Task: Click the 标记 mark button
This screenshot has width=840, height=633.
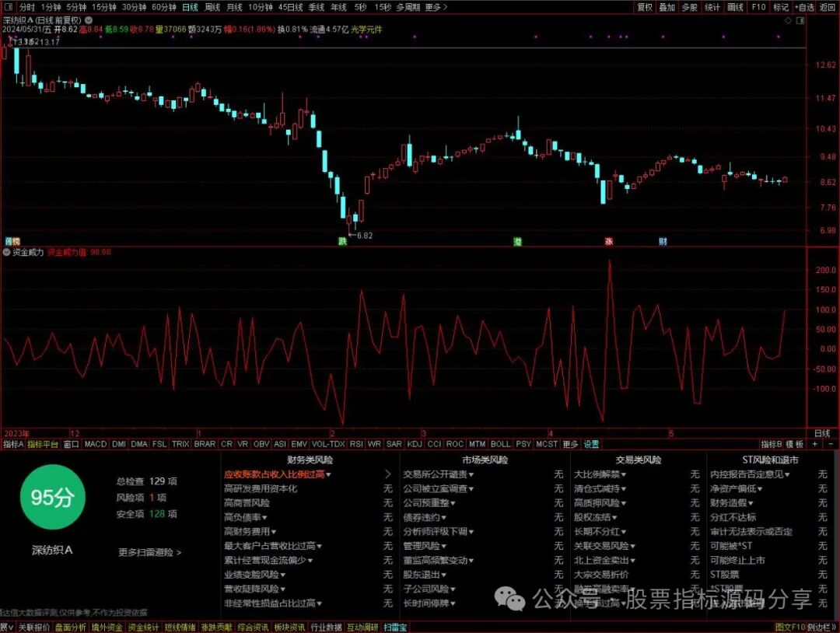Action: pyautogui.click(x=781, y=7)
